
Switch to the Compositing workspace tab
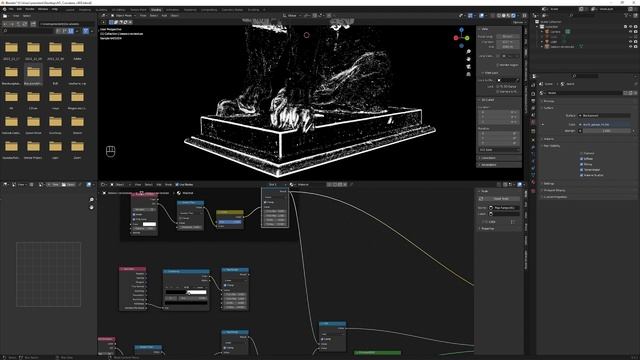tap(209, 9)
